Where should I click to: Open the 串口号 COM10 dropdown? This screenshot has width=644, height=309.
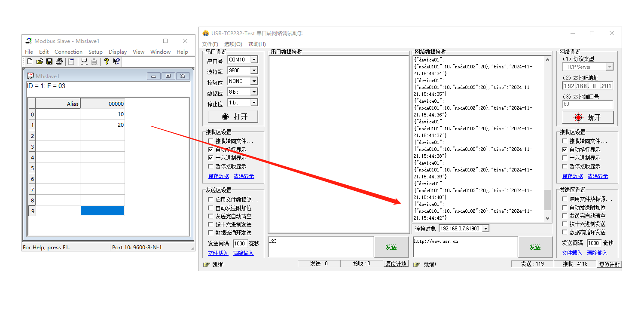pos(254,60)
